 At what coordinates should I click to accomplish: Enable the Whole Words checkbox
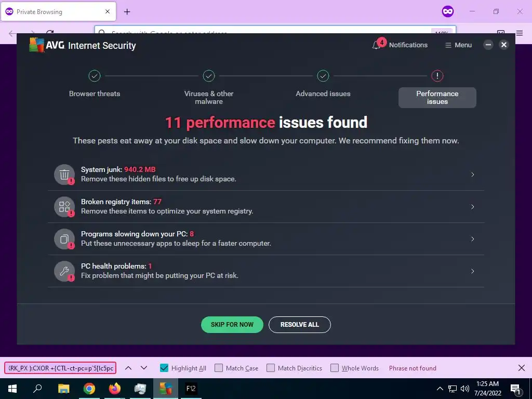tap(335, 368)
